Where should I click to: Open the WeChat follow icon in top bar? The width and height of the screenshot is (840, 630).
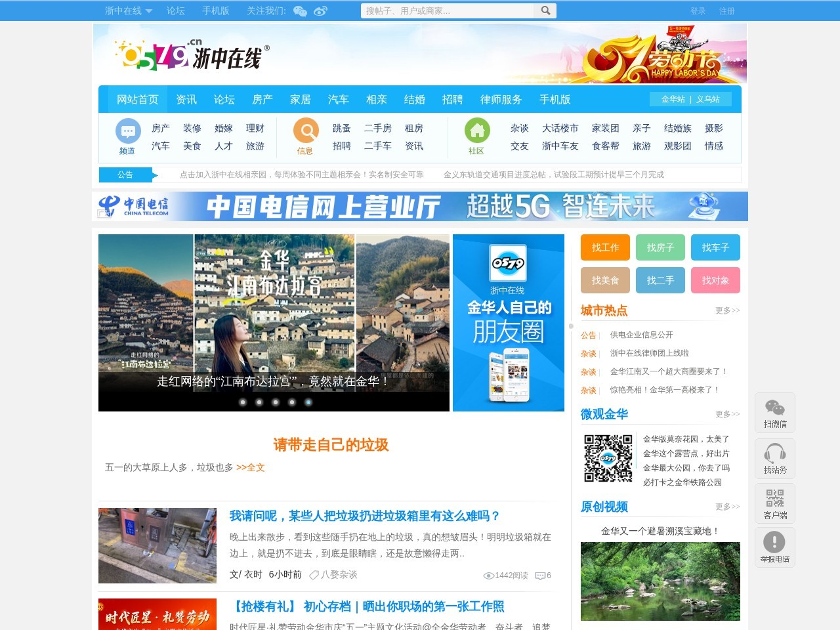point(300,11)
